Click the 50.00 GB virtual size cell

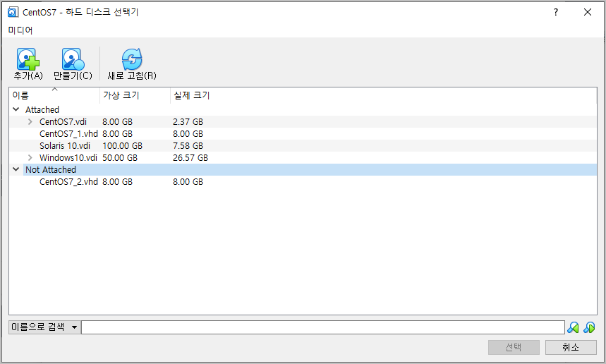120,157
